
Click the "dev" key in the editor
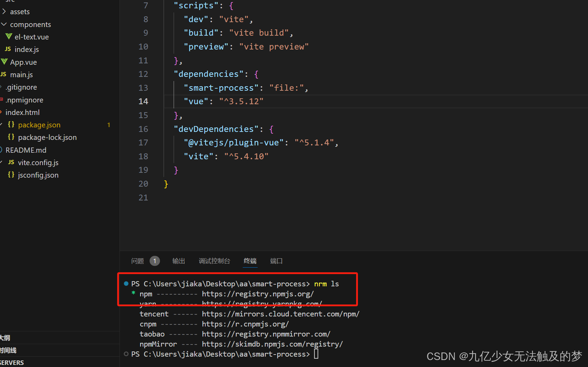[196, 19]
